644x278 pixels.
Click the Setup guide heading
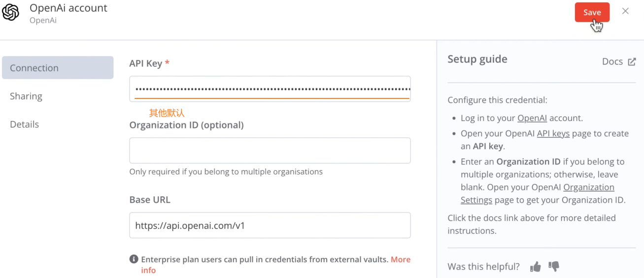477,59
